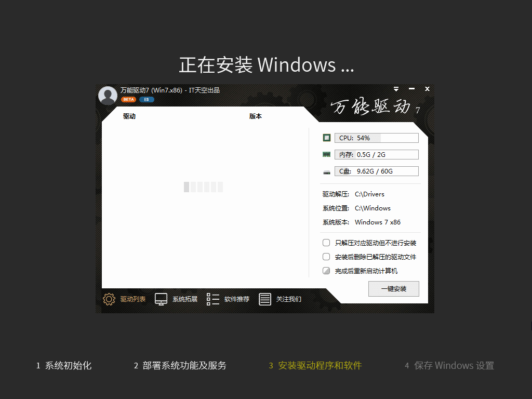532x399 pixels.
Task: Switch to the 软件推荐 tab
Action: pyautogui.click(x=237, y=299)
